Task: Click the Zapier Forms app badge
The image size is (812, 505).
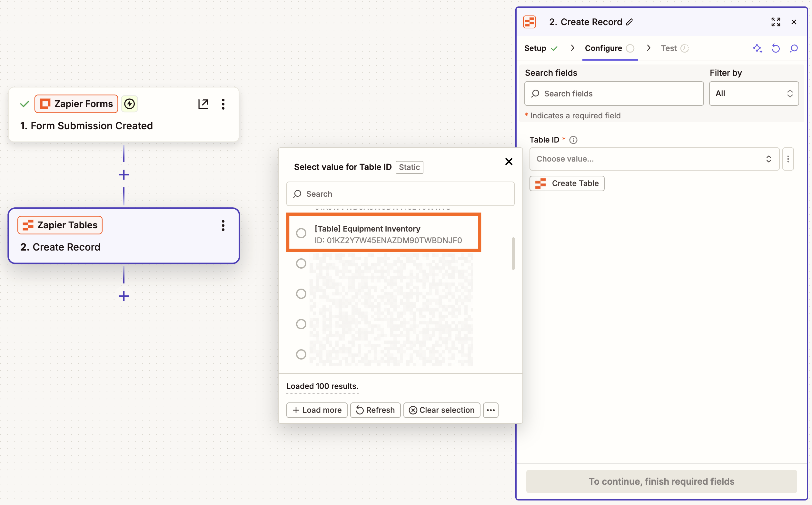Action: 76,104
